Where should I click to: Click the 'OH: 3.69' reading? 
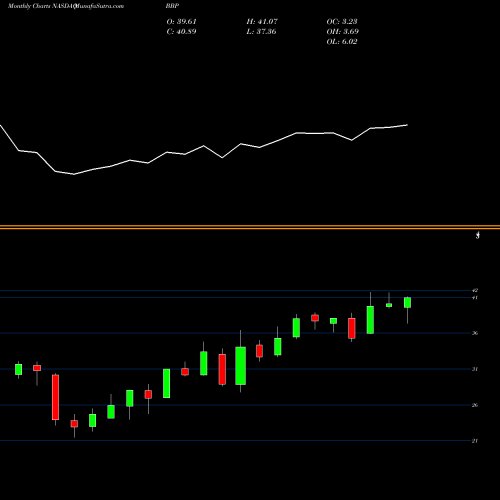(x=343, y=32)
